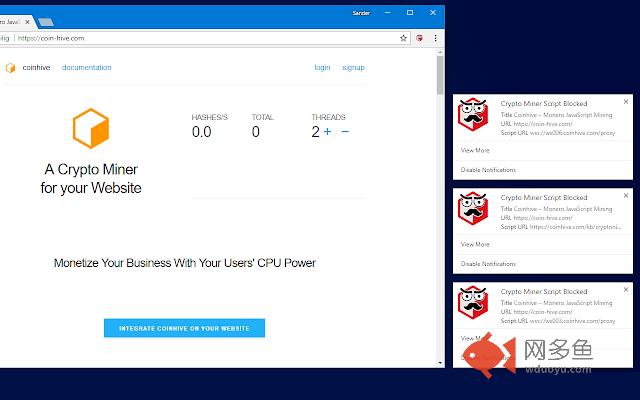Click the HASHES/S value 0.0

click(202, 132)
